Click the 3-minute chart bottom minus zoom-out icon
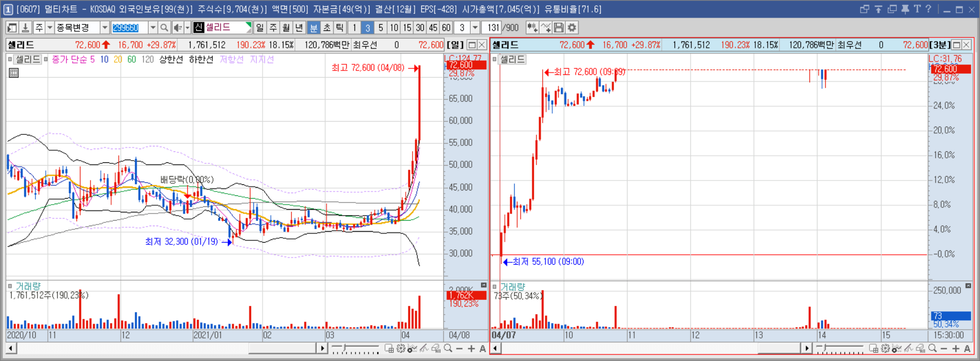The height and width of the screenshot is (361, 980). coord(944,348)
